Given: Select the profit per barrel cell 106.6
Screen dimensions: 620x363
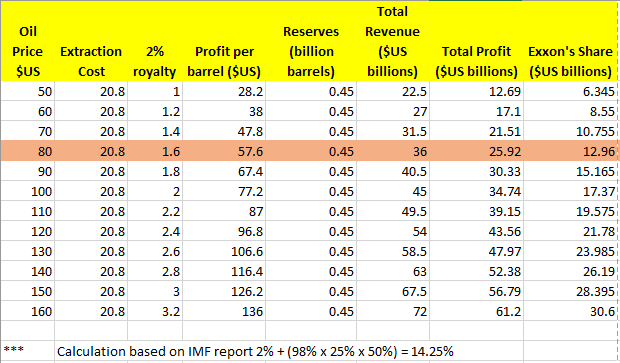Looking at the screenshot, I should tap(224, 251).
